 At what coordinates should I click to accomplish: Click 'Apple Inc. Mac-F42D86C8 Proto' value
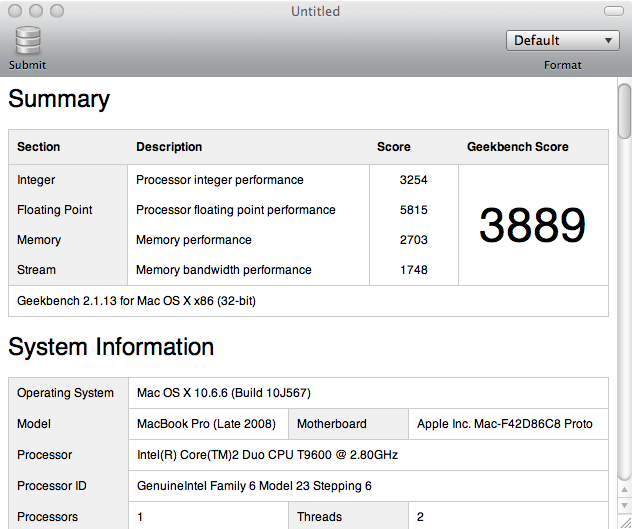[x=505, y=424]
